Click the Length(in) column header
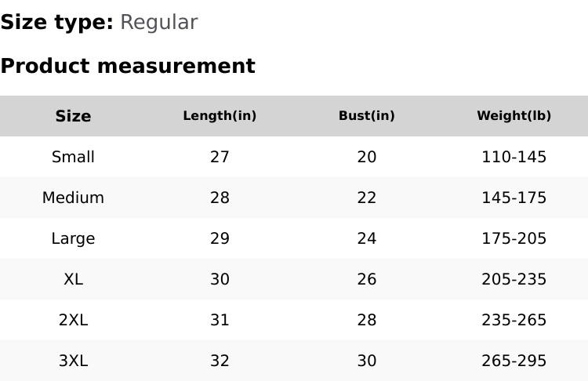Image resolution: width=588 pixels, height=381 pixels. [x=220, y=116]
